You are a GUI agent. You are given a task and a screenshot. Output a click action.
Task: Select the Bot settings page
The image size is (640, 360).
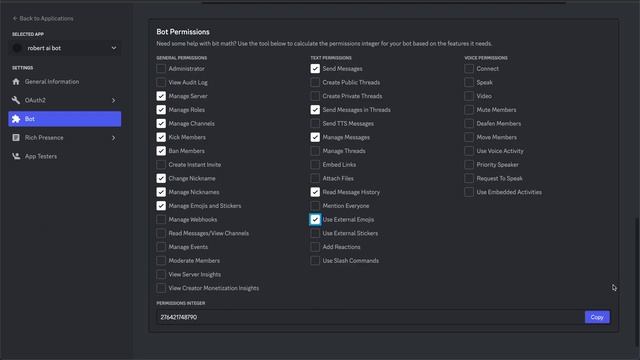point(65,119)
